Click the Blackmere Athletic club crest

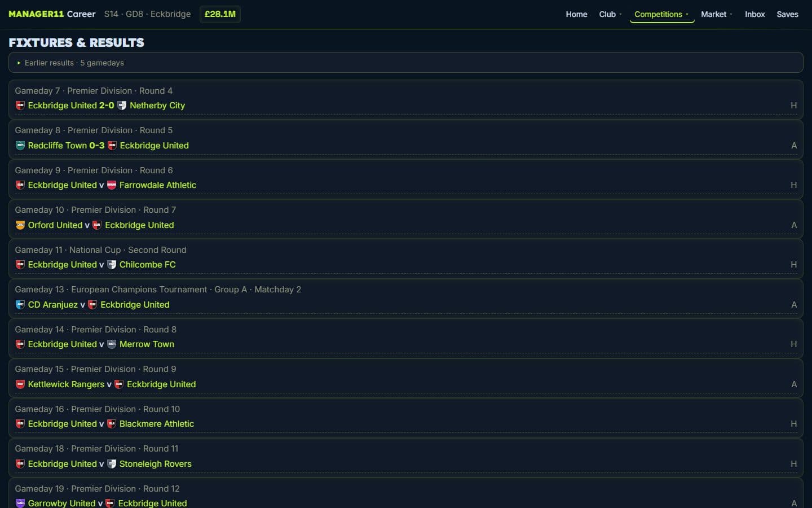pos(112,424)
